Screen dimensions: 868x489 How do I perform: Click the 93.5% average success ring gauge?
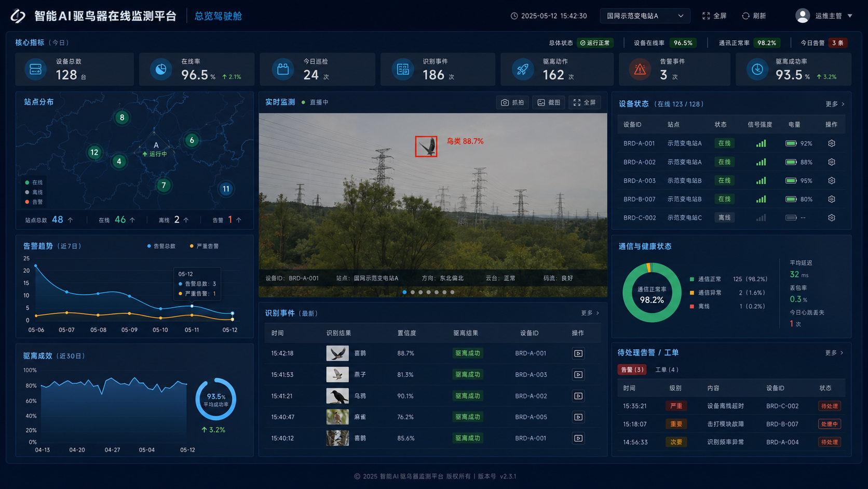[x=216, y=399]
